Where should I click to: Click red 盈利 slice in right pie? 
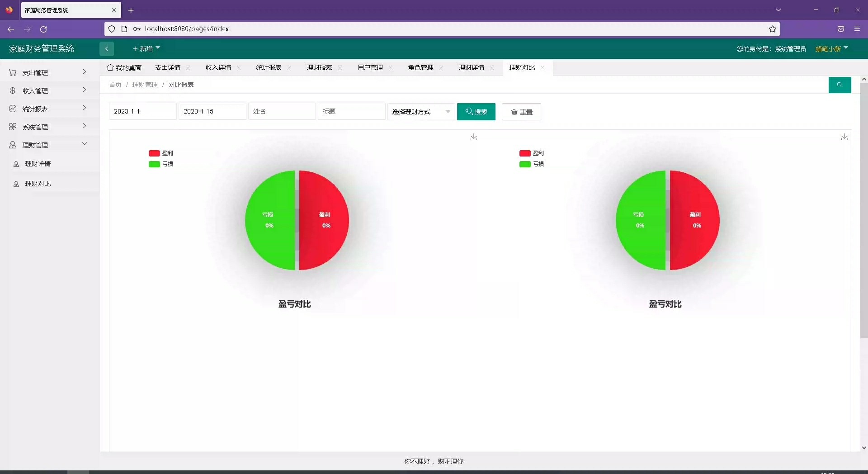[695, 220]
